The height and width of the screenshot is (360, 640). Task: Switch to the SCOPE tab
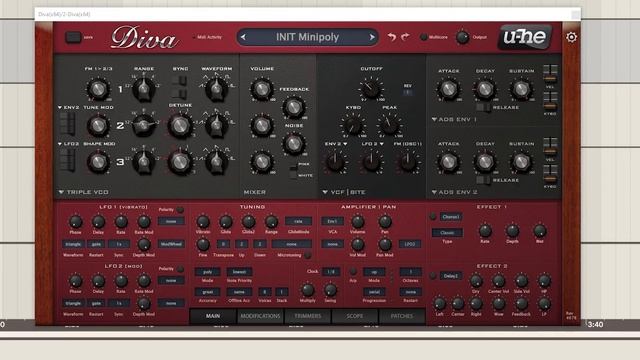pyautogui.click(x=355, y=316)
